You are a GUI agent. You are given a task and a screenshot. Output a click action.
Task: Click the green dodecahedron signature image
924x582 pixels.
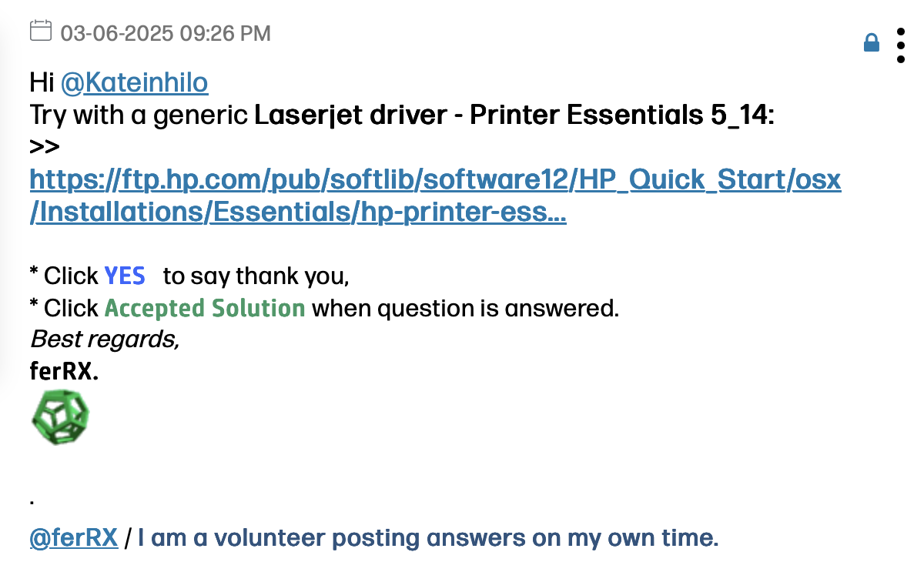click(x=60, y=417)
